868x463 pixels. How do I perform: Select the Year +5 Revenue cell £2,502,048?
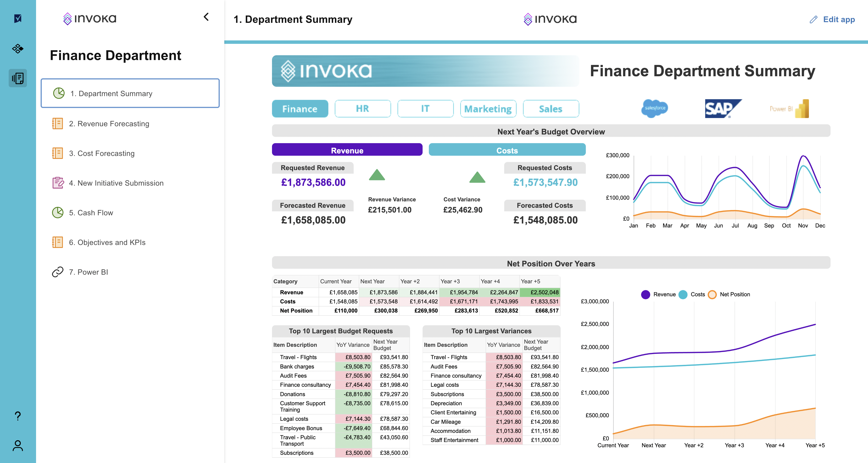(x=540, y=292)
